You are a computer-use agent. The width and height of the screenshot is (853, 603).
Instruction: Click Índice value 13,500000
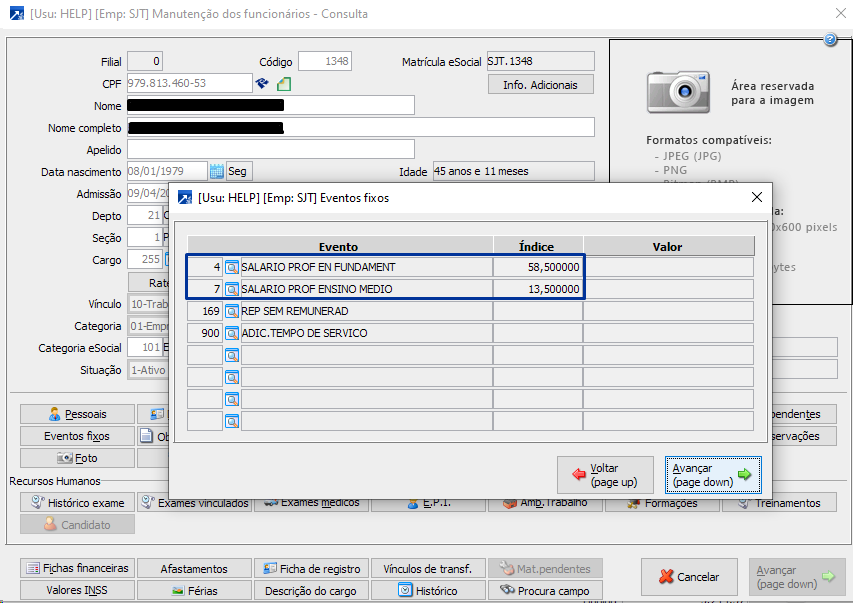coord(538,289)
